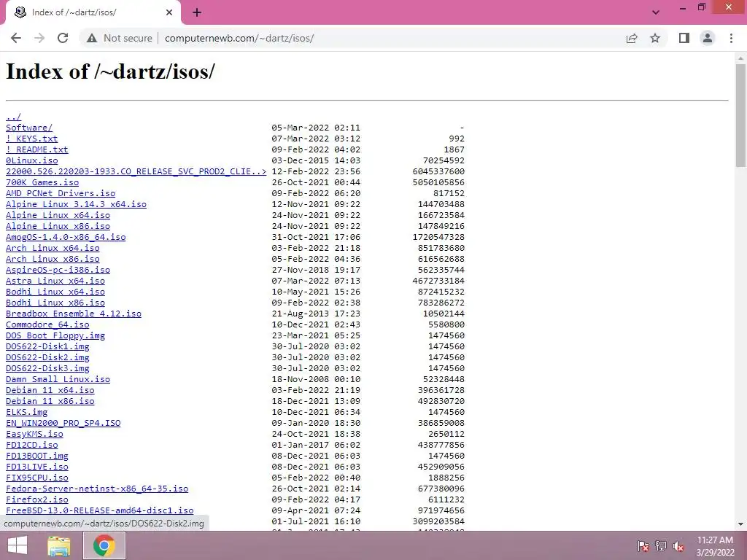
Task: Reload the page with refresh icon
Action: (x=63, y=38)
